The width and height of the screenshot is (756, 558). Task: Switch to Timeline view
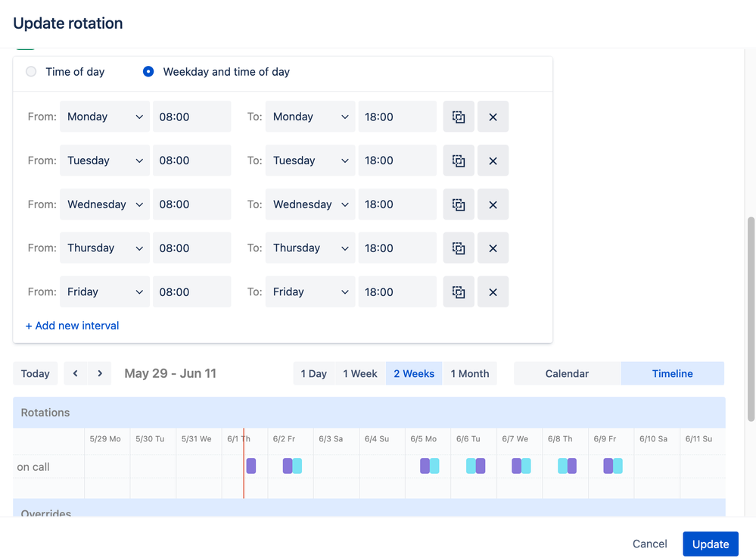(x=673, y=373)
